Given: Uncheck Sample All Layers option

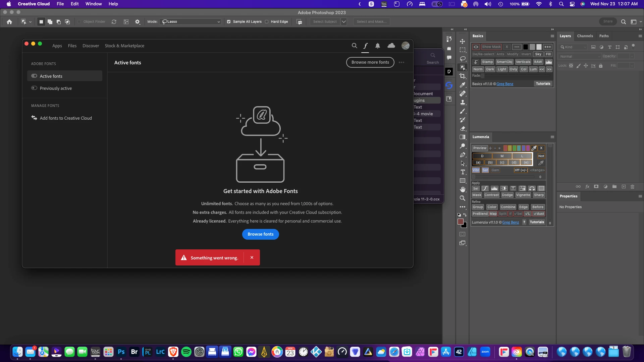Looking at the screenshot, I should click(x=229, y=21).
